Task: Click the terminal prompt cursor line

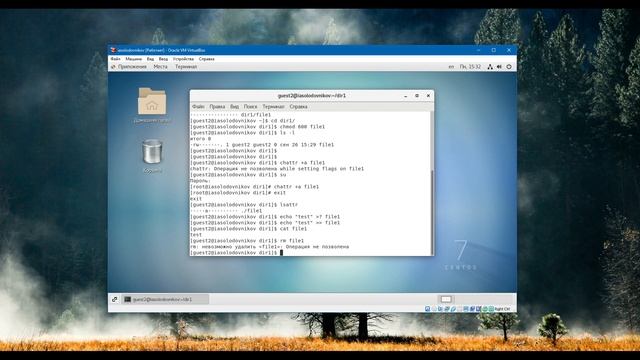Action: [236, 253]
